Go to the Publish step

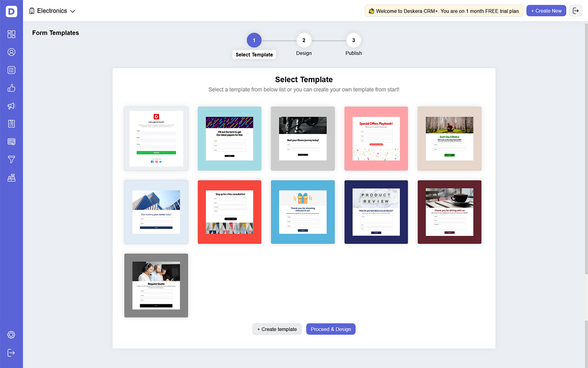pyautogui.click(x=353, y=40)
